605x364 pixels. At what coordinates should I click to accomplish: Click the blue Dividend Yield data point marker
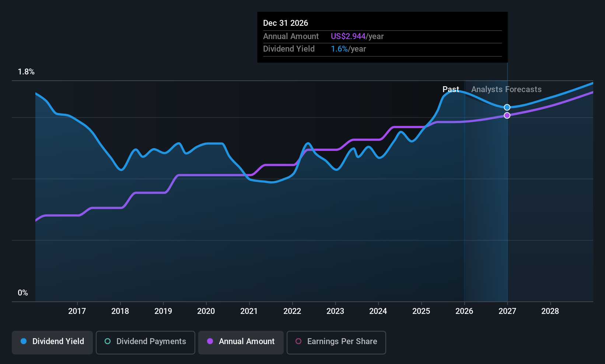click(x=507, y=107)
